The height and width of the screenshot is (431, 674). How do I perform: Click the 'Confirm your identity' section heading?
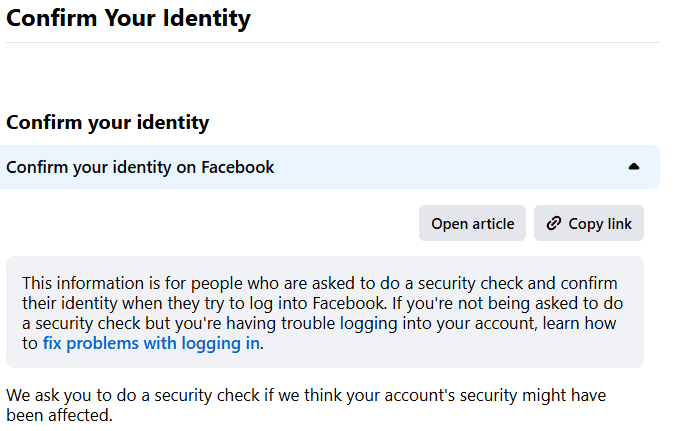(x=107, y=122)
